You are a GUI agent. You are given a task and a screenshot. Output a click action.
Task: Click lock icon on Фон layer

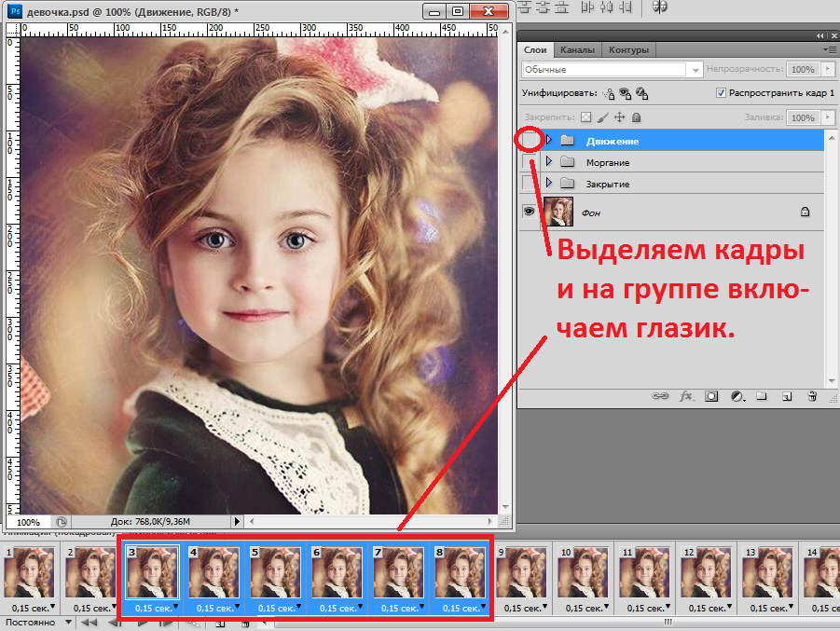[805, 213]
